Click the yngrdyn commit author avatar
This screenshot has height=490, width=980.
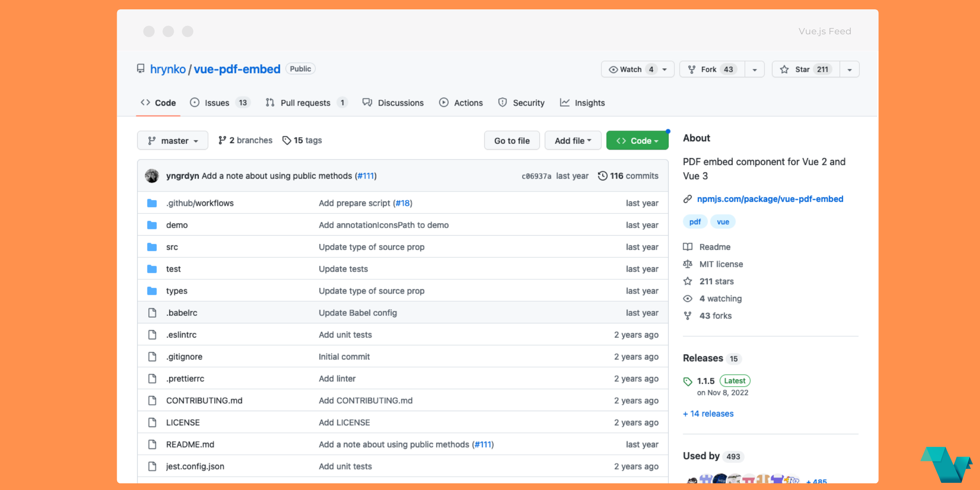pos(152,176)
